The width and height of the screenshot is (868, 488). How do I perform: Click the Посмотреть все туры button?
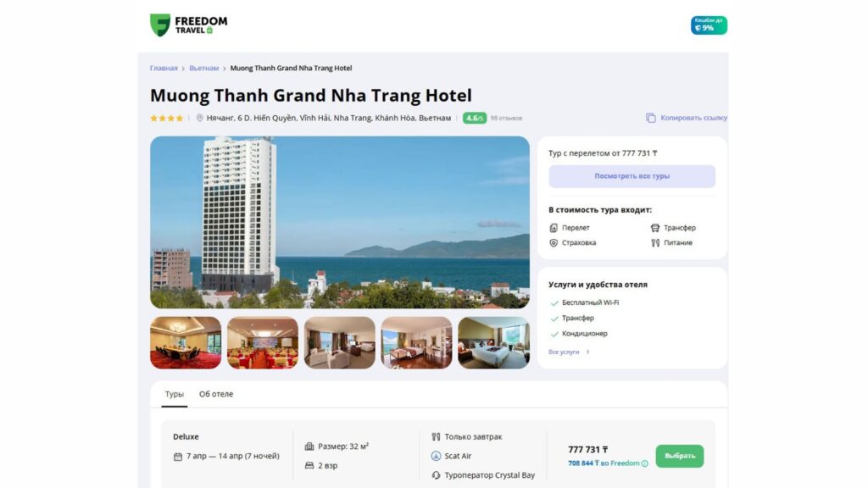click(632, 176)
